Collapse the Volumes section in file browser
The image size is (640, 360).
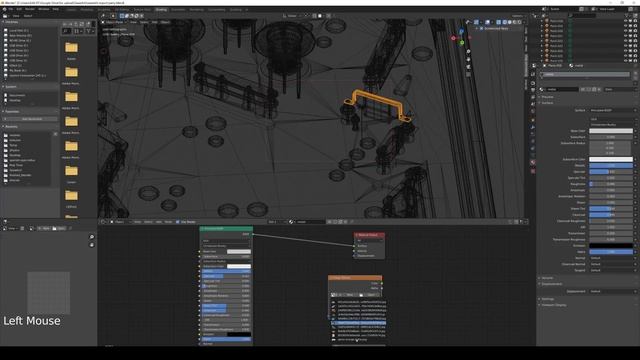(11, 22)
